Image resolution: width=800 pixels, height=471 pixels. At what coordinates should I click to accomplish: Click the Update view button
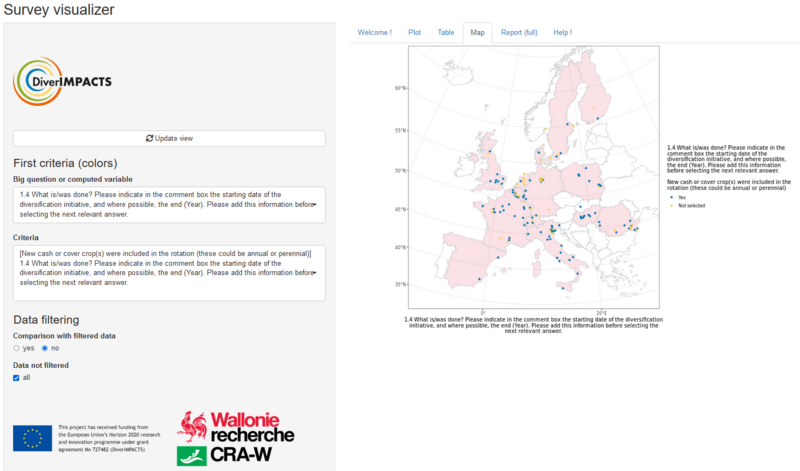pyautogui.click(x=169, y=138)
